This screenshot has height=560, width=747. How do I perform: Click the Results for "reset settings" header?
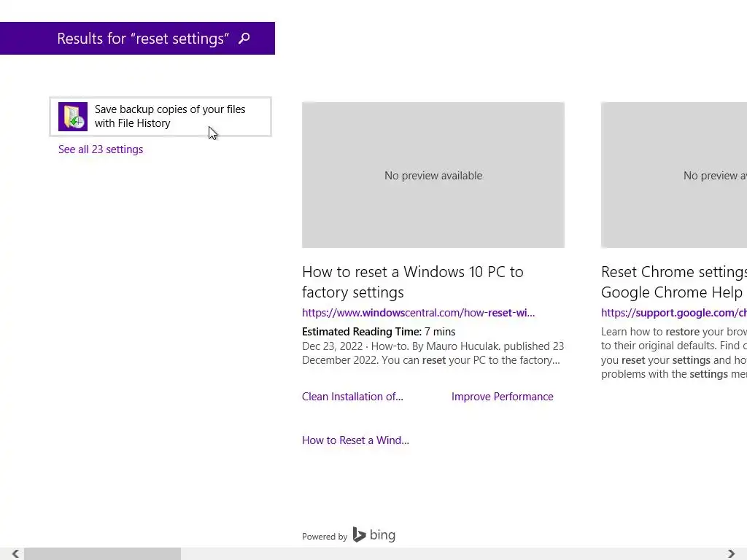click(137, 38)
